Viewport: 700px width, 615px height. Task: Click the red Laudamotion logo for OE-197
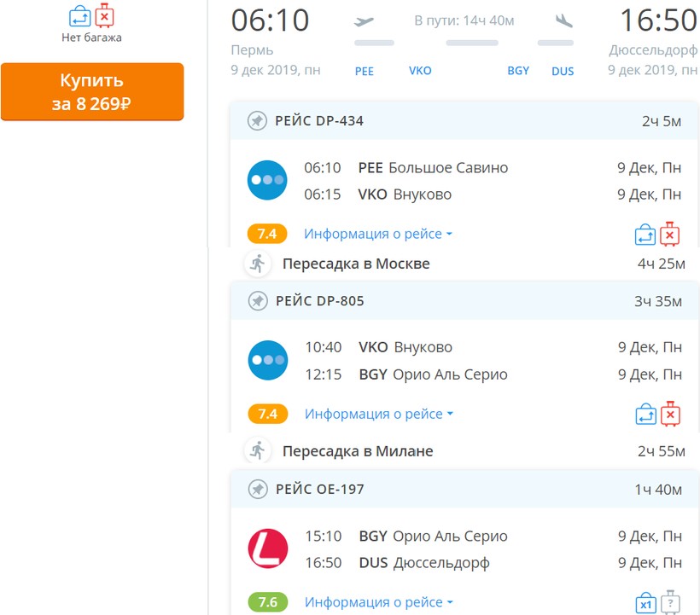coord(267,548)
